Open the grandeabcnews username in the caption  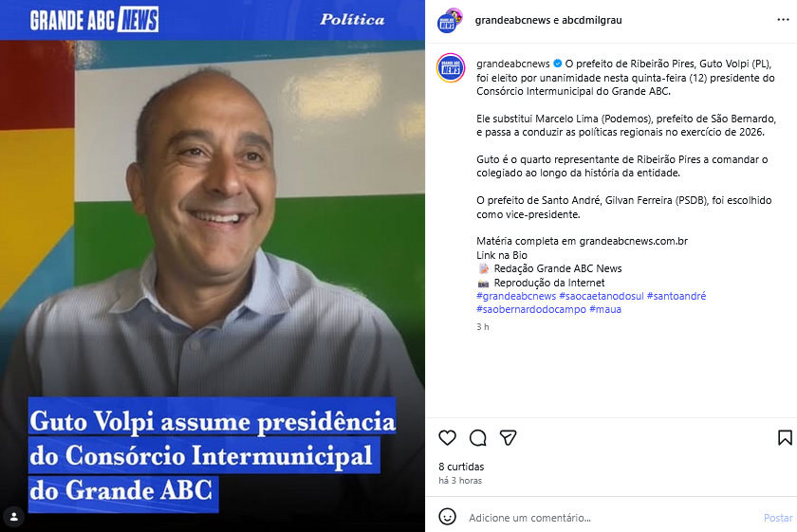[513, 64]
